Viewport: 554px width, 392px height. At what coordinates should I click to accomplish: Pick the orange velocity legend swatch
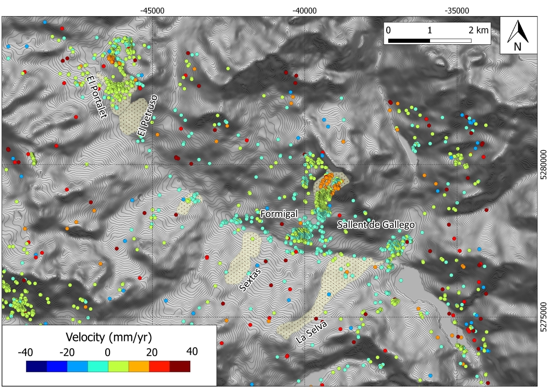pos(139,366)
